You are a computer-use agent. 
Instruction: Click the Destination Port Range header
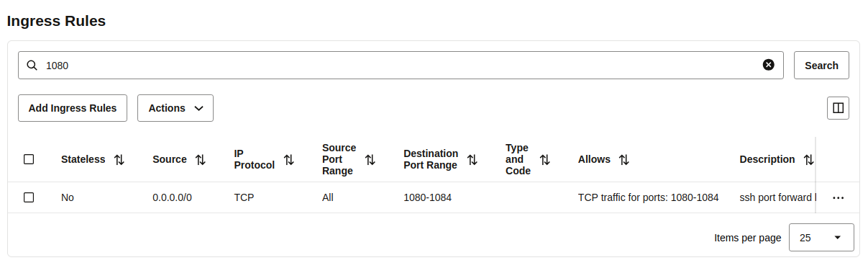tap(431, 160)
